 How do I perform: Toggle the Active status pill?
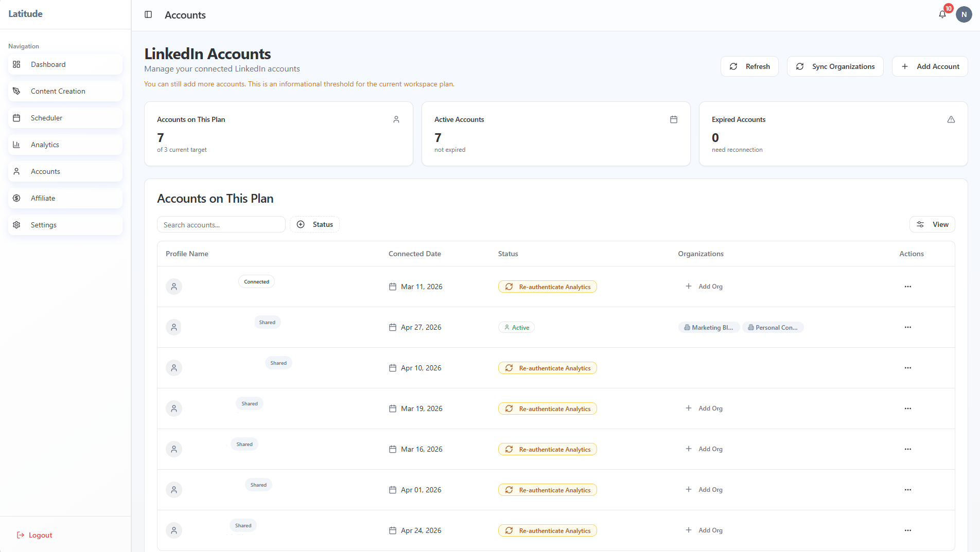click(x=516, y=327)
